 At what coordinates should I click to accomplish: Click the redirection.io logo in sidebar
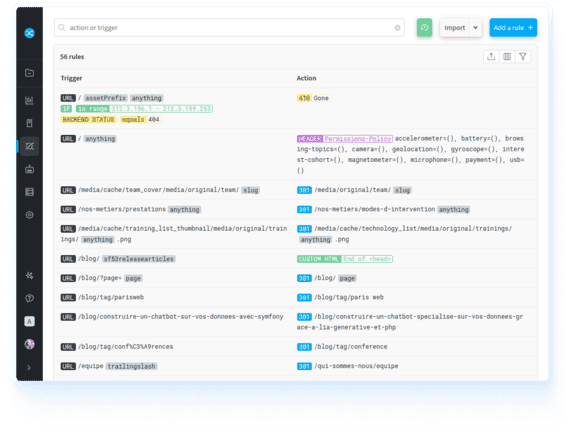coord(29,33)
